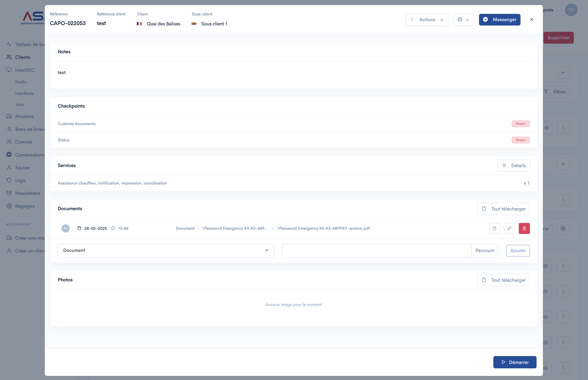Open InterDEC in the sidebar

tap(20, 70)
